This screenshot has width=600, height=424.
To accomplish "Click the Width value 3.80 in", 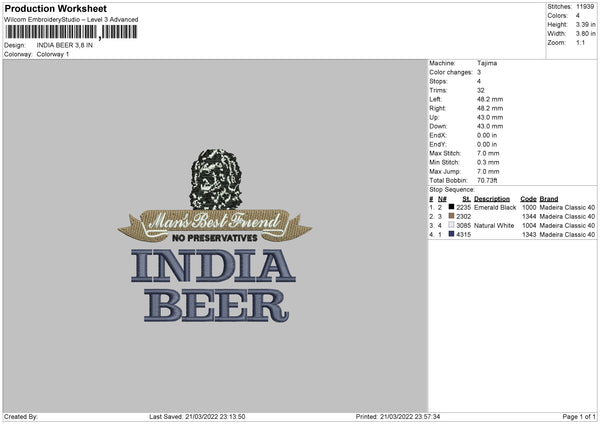I will [585, 34].
